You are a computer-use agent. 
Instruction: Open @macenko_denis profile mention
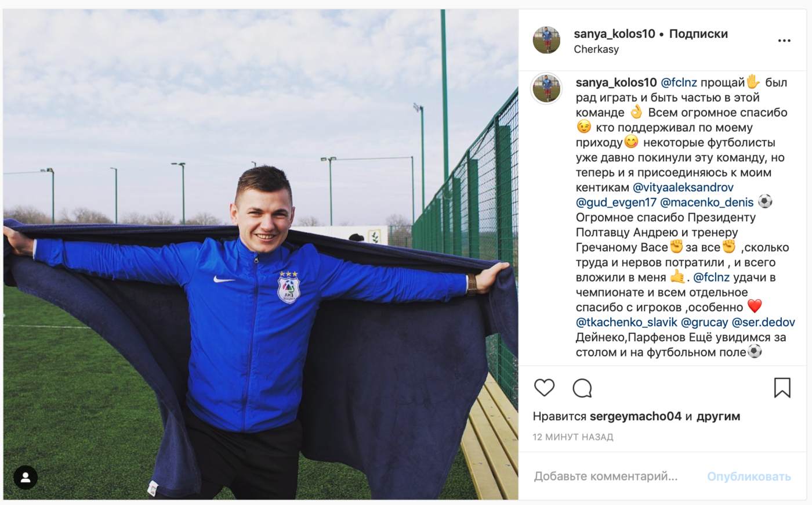pyautogui.click(x=707, y=203)
